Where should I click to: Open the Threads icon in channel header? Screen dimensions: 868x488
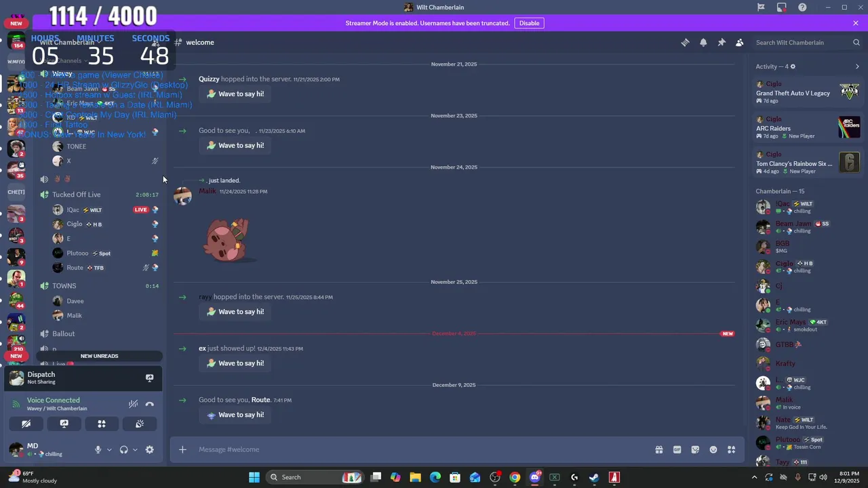pyautogui.click(x=685, y=42)
